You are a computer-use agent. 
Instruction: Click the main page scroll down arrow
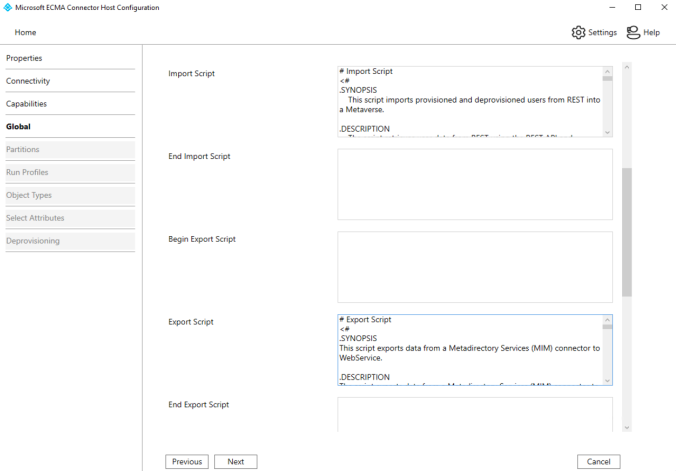pyautogui.click(x=627, y=427)
